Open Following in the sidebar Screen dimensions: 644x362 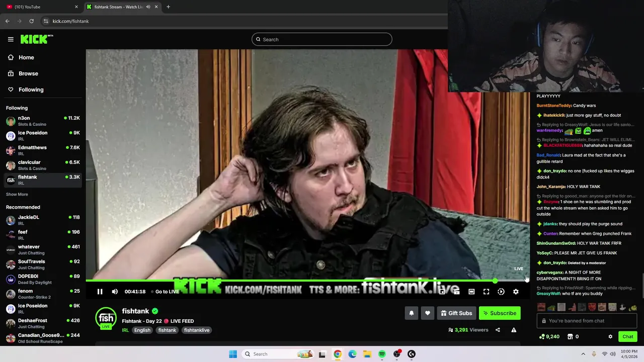[x=43, y=89]
